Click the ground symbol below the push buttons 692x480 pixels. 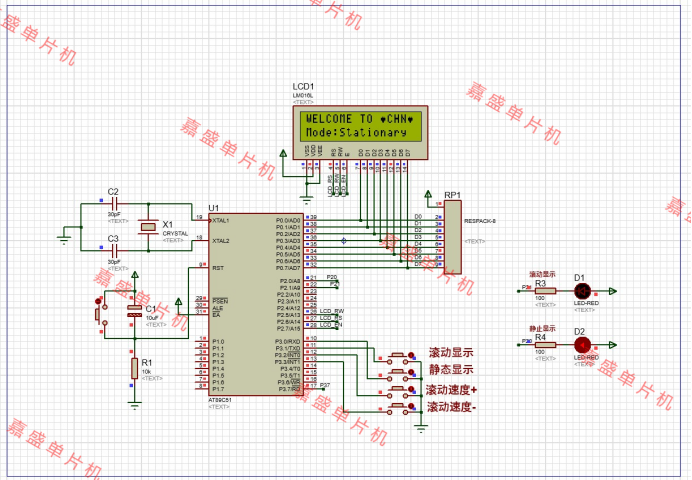tap(421, 428)
